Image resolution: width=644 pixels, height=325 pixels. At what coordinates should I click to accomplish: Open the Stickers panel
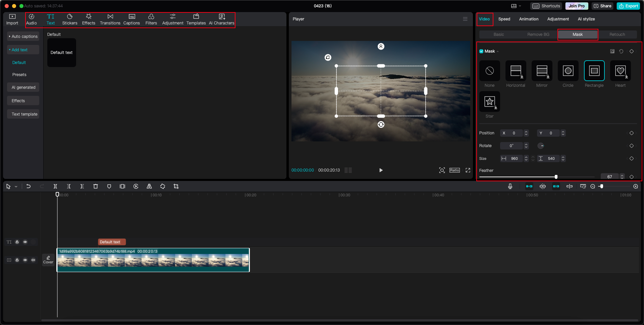(70, 19)
